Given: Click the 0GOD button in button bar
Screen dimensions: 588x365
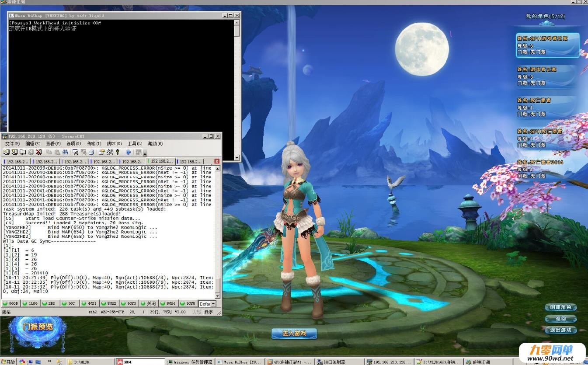Looking at the screenshot, I should 11,303.
